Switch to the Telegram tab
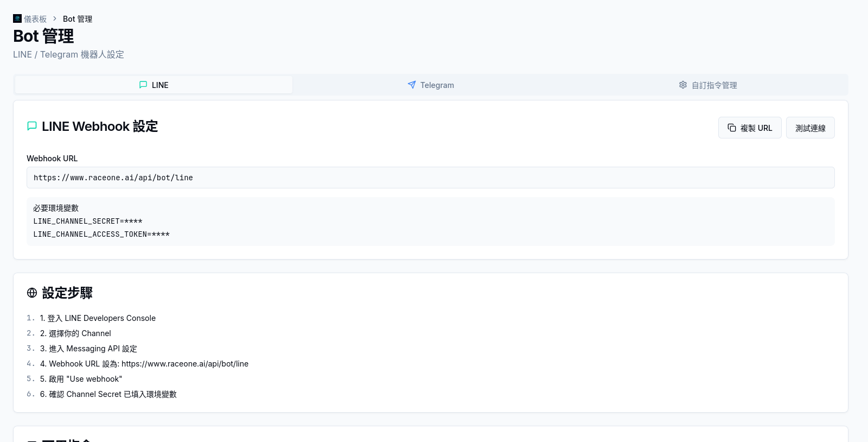This screenshot has width=868, height=442. tap(431, 85)
